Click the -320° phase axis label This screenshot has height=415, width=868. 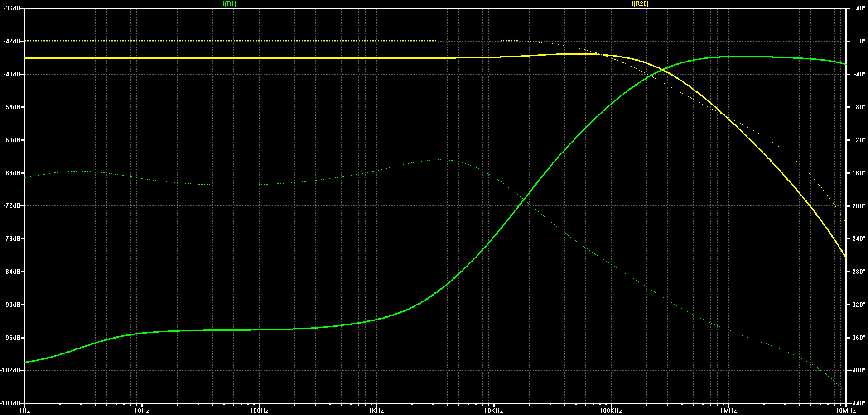click(x=858, y=305)
